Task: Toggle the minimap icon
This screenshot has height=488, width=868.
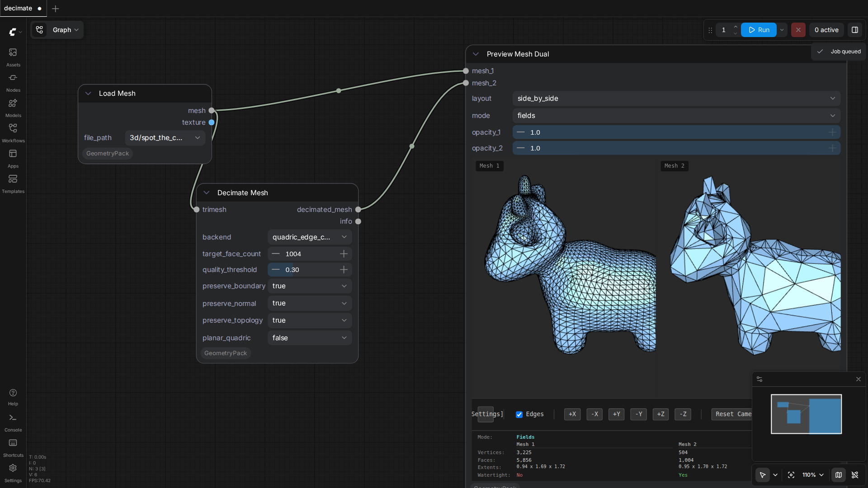Action: (x=839, y=475)
